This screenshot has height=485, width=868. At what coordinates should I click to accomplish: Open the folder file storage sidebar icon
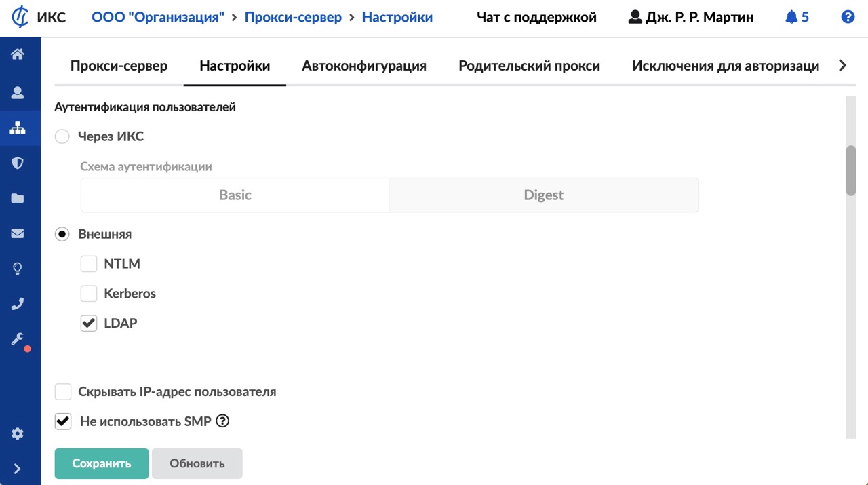tap(18, 198)
